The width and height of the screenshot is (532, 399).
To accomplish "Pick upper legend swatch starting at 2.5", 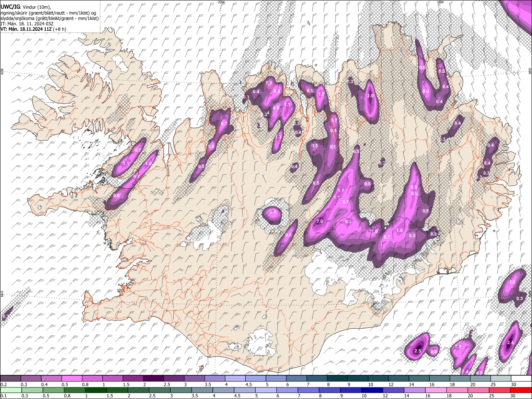I will (173, 379).
